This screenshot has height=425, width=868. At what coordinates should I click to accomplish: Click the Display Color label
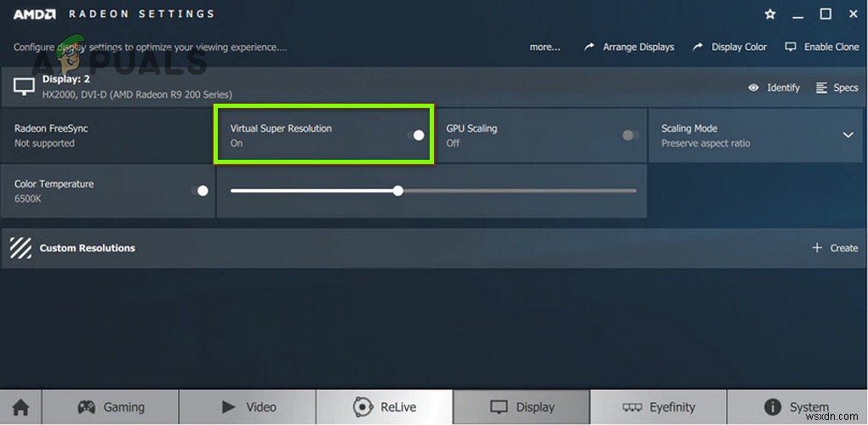(739, 48)
